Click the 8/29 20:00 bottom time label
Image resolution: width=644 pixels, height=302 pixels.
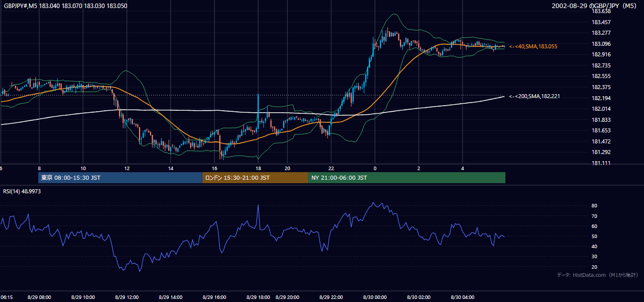(x=287, y=297)
